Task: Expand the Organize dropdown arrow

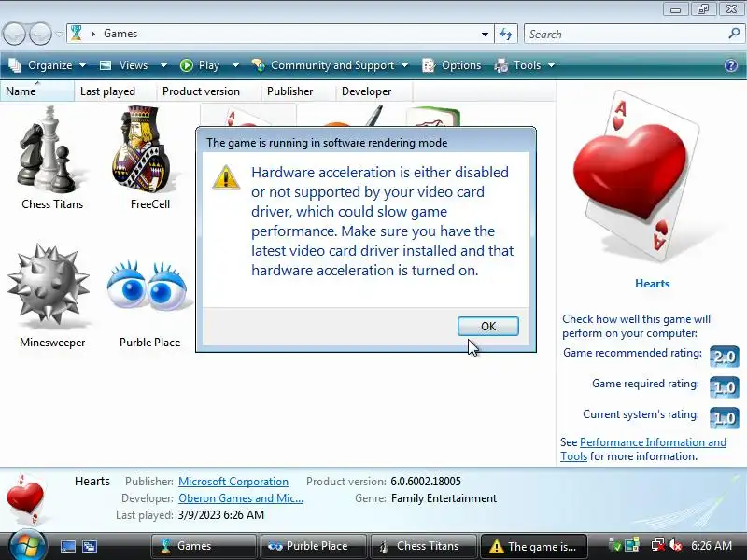Action: coord(82,65)
